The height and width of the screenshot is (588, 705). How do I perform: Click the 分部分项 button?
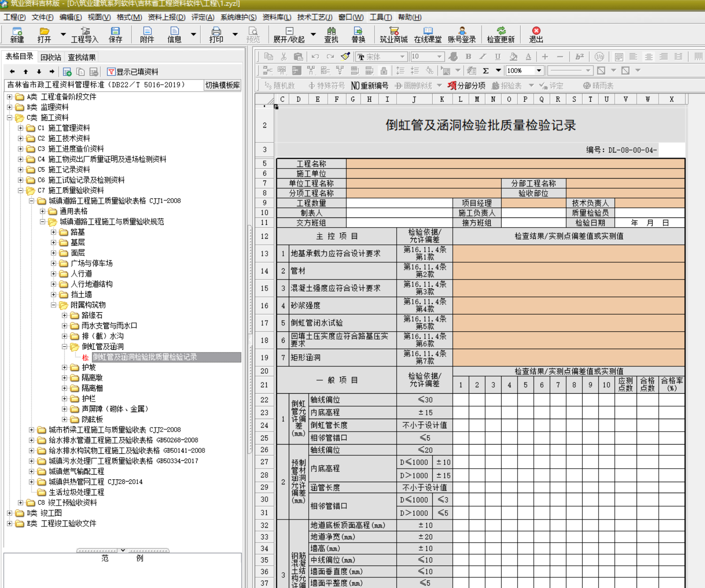coord(467,86)
